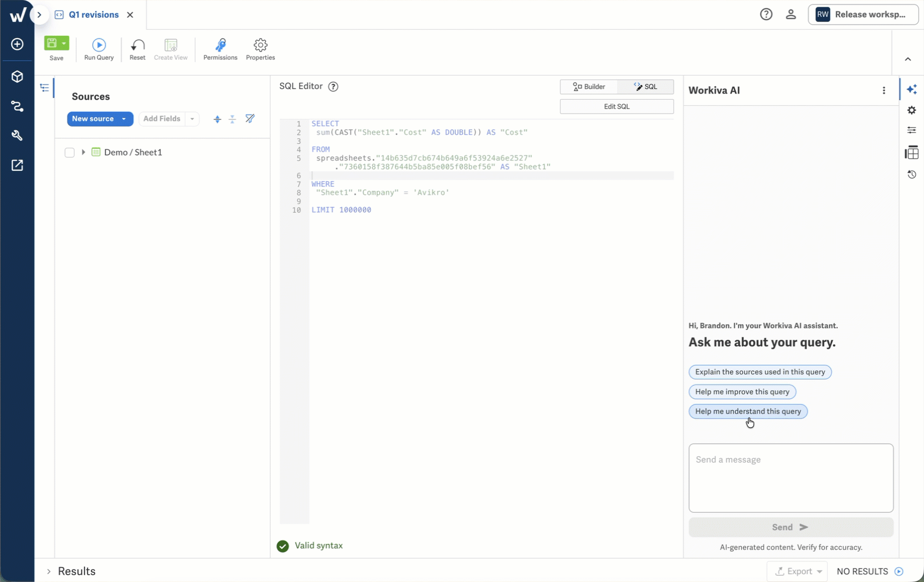
Task: Select the Demo / Sheet1 source name
Action: [x=133, y=152]
